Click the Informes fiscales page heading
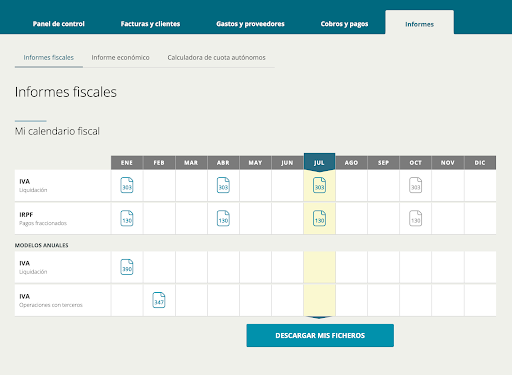The image size is (512, 375). coord(66,92)
